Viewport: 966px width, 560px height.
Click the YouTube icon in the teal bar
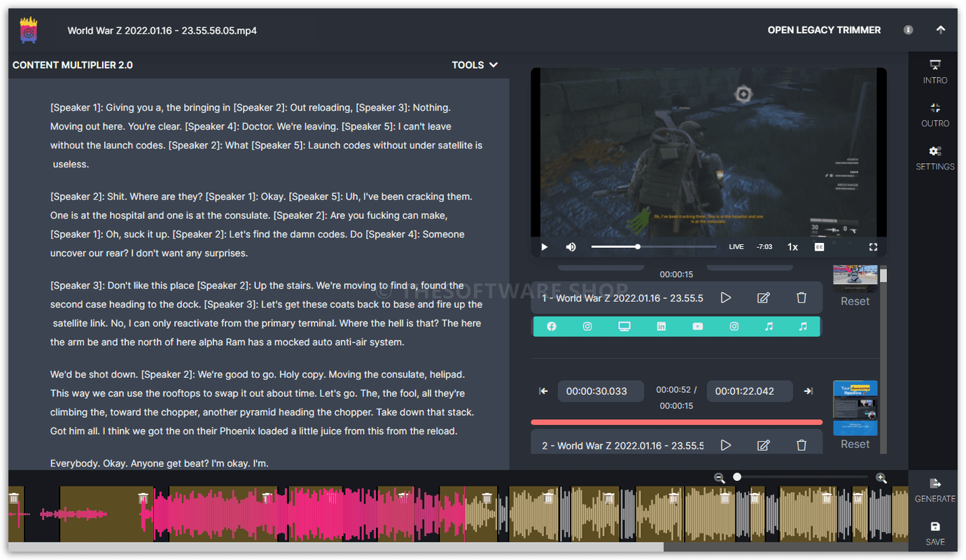tap(698, 327)
